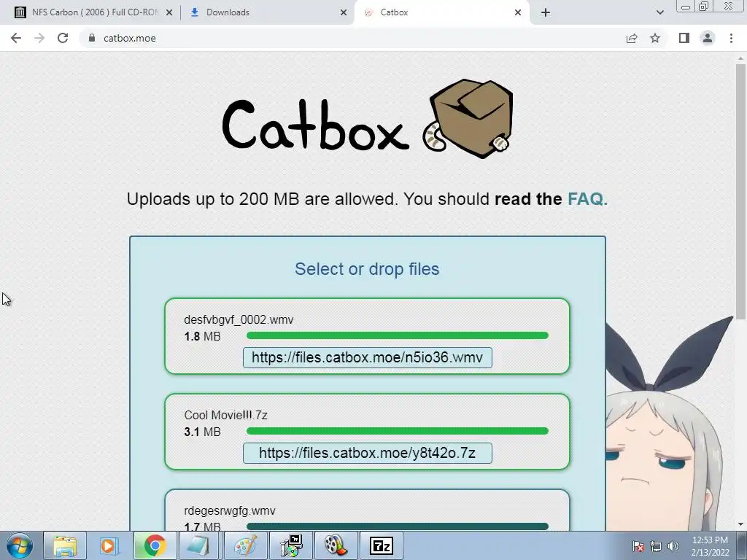The height and width of the screenshot is (560, 747).
Task: Click the desfvbgvf_0002.wmv file name
Action: (x=239, y=319)
